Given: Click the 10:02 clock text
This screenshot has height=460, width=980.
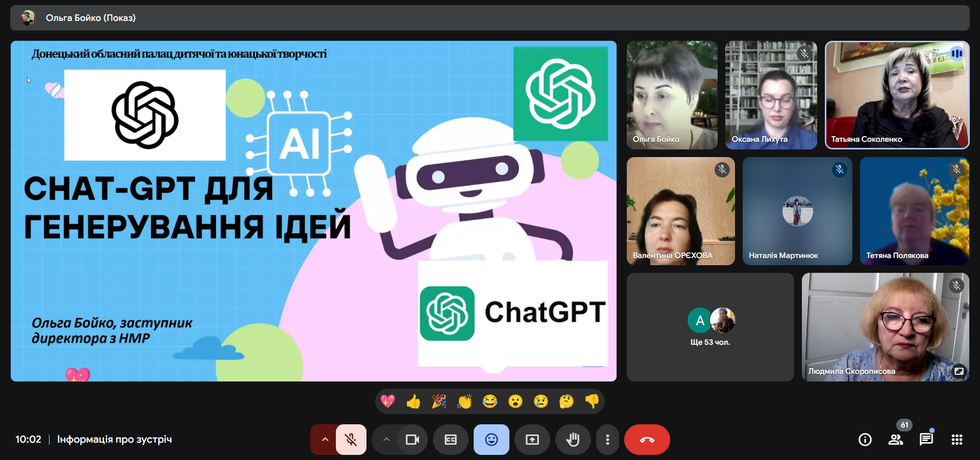Looking at the screenshot, I should (x=28, y=440).
